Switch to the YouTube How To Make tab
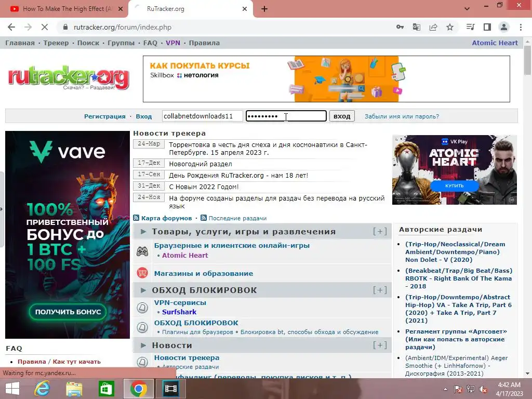 point(67,9)
